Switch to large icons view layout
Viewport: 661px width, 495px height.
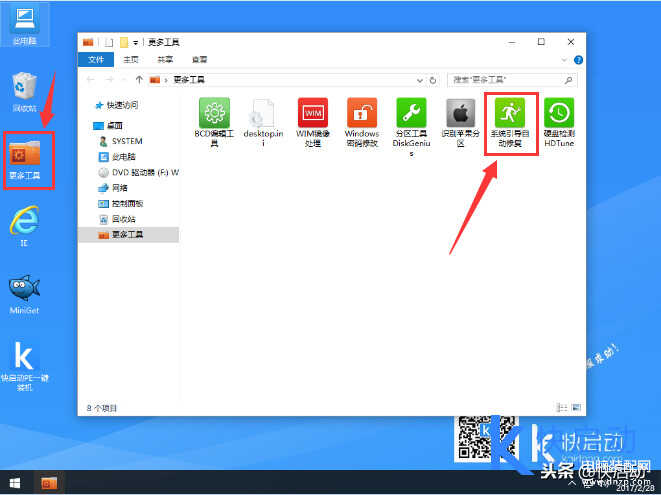[576, 407]
